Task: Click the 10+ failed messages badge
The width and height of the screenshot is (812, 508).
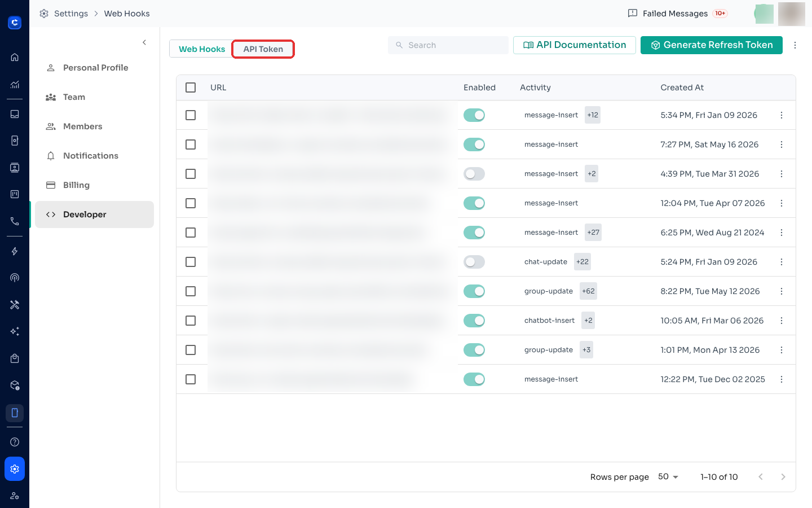Action: click(720, 14)
